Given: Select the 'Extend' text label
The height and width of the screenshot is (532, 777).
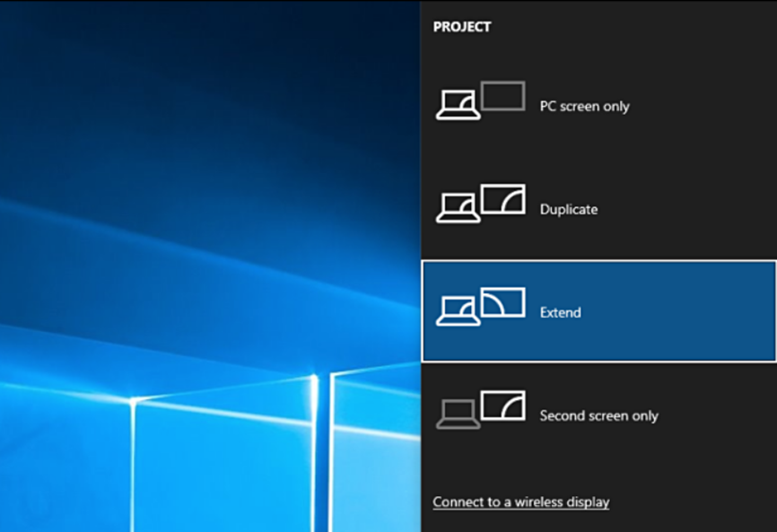Looking at the screenshot, I should click(x=560, y=313).
